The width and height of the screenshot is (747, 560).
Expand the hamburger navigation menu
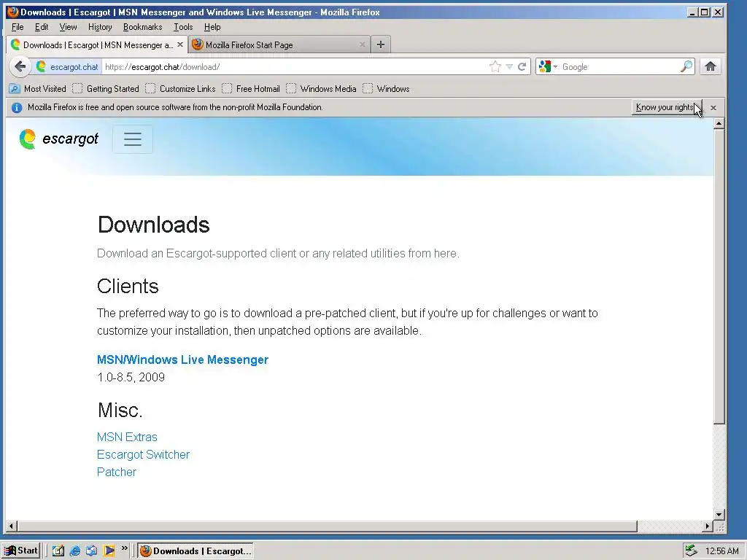(133, 139)
